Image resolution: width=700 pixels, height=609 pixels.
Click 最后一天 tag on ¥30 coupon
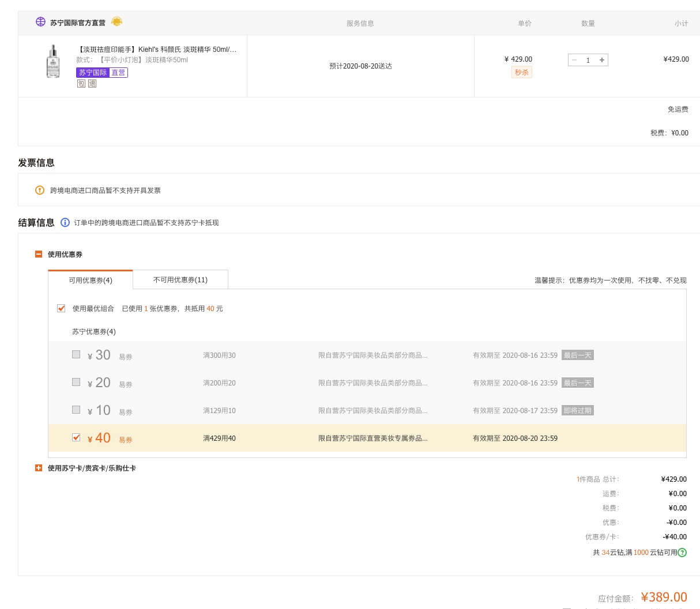pos(578,355)
